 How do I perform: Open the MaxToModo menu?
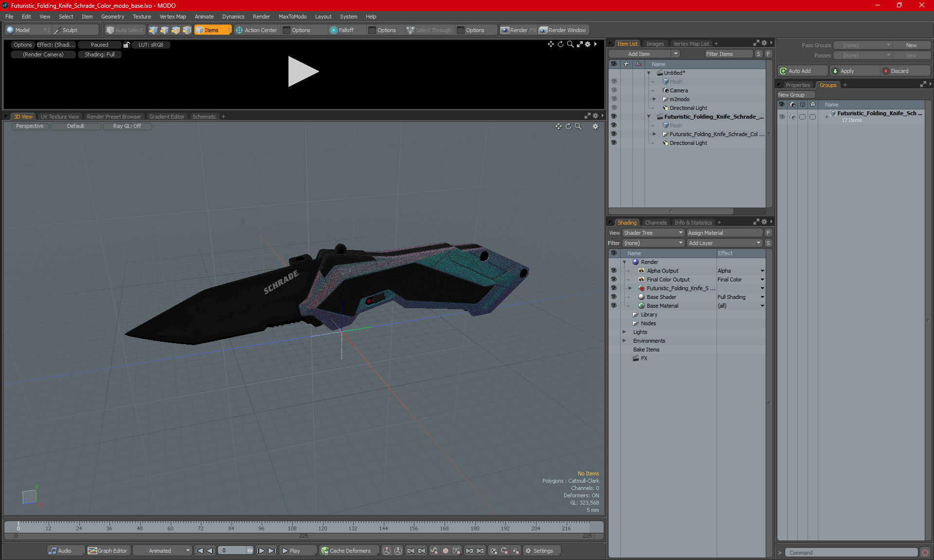tap(292, 17)
